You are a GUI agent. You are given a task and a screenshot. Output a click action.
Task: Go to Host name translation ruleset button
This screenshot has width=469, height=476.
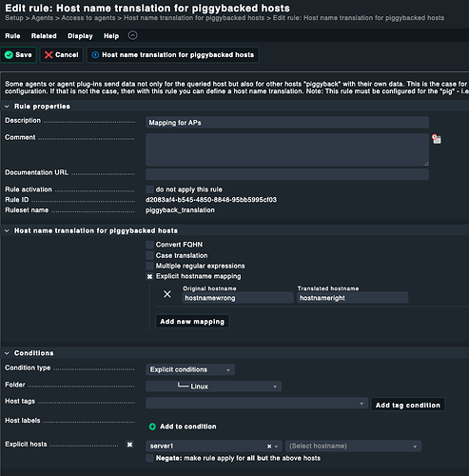coord(173,55)
